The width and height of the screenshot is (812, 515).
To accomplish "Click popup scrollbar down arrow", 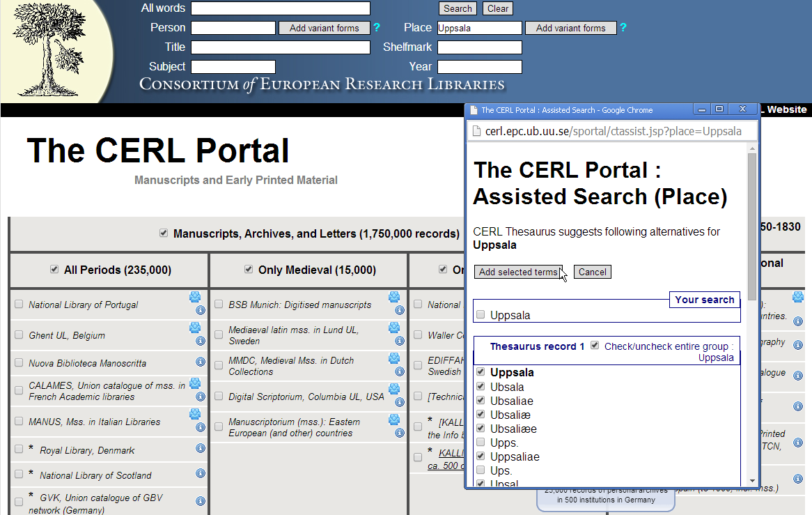I will pos(752,482).
